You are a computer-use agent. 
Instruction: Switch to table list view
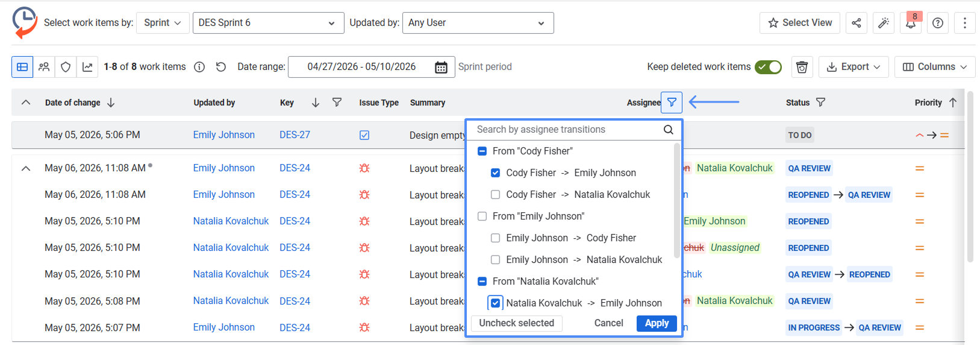pyautogui.click(x=22, y=67)
